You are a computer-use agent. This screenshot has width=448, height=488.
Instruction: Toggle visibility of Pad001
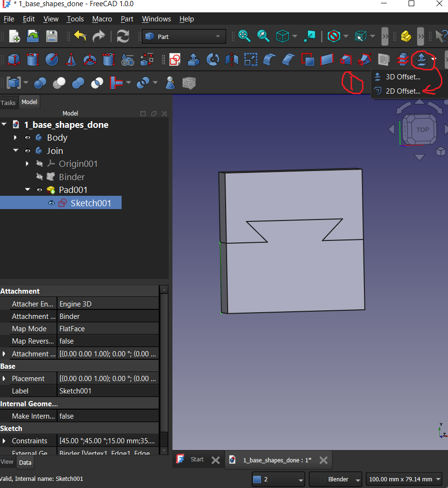39,190
